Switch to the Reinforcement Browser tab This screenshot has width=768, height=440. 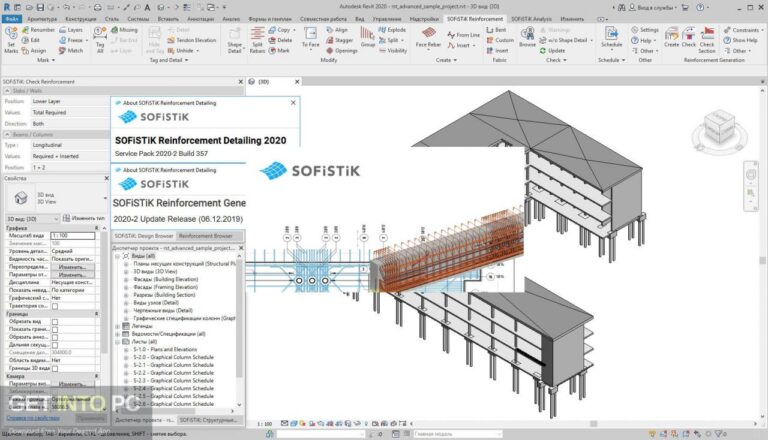tap(205, 236)
